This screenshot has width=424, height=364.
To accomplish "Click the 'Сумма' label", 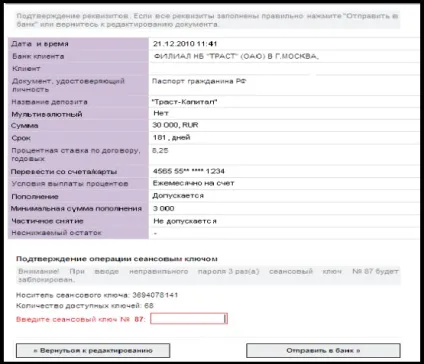I will click(25, 126).
